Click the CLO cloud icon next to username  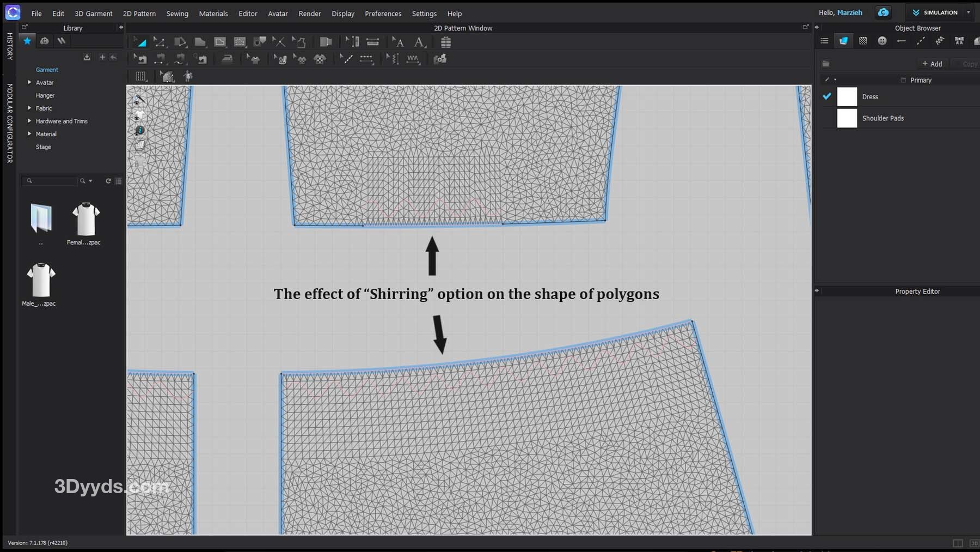pyautogui.click(x=883, y=13)
